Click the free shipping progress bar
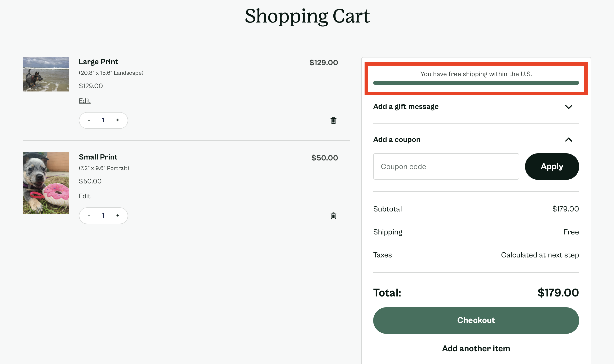The width and height of the screenshot is (614, 364). 476,83
